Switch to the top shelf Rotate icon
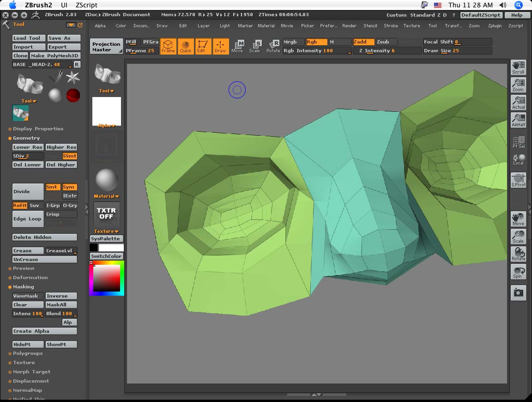This screenshot has height=402, width=532. click(273, 46)
